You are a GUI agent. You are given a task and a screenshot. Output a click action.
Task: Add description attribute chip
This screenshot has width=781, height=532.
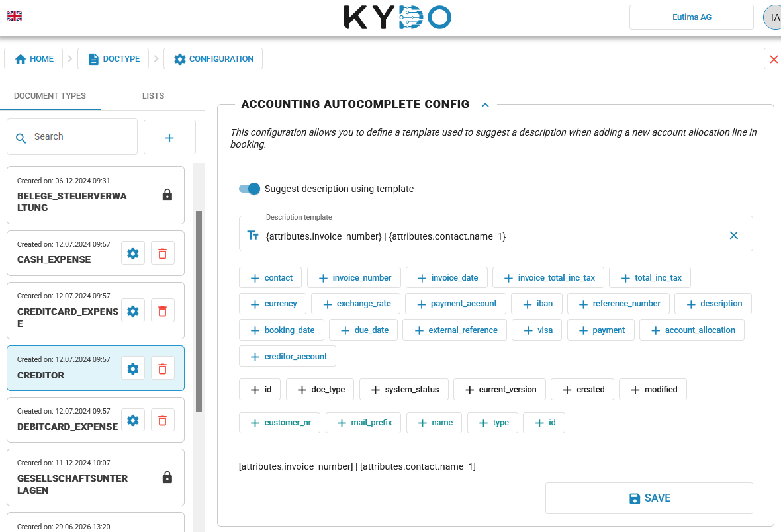[x=713, y=303]
